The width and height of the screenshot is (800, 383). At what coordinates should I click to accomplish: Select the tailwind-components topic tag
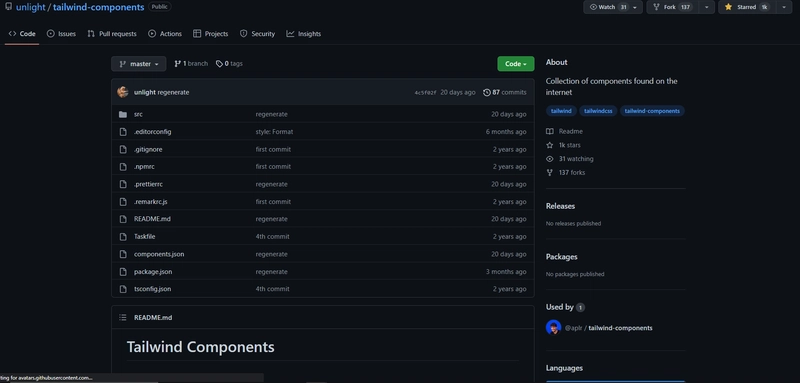pyautogui.click(x=652, y=111)
